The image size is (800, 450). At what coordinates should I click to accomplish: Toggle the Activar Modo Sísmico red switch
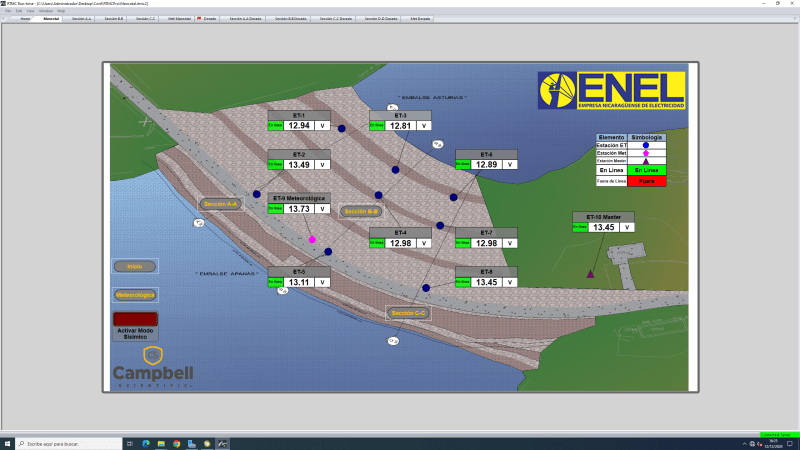tap(135, 319)
